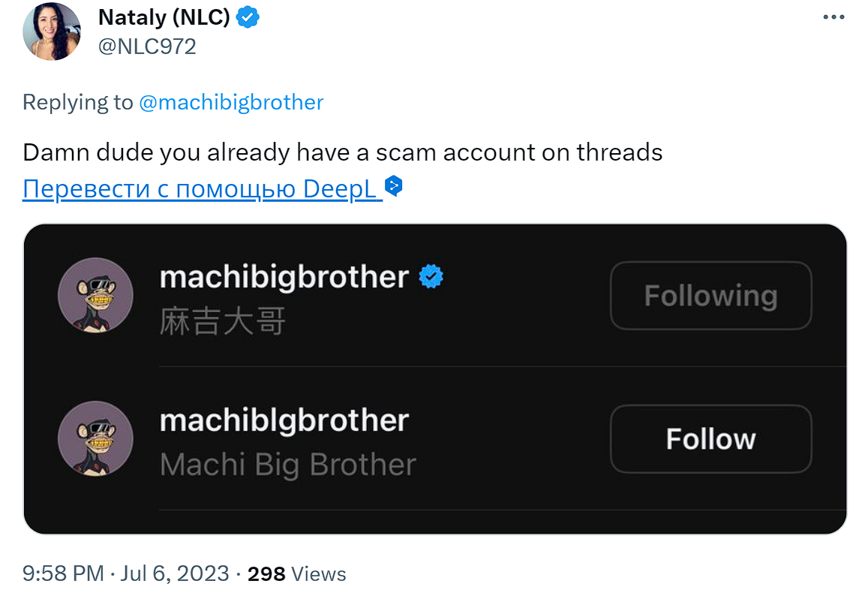Image resolution: width=868 pixels, height=611 pixels.
Task: Click Nataly's profile avatar
Action: 51,32
